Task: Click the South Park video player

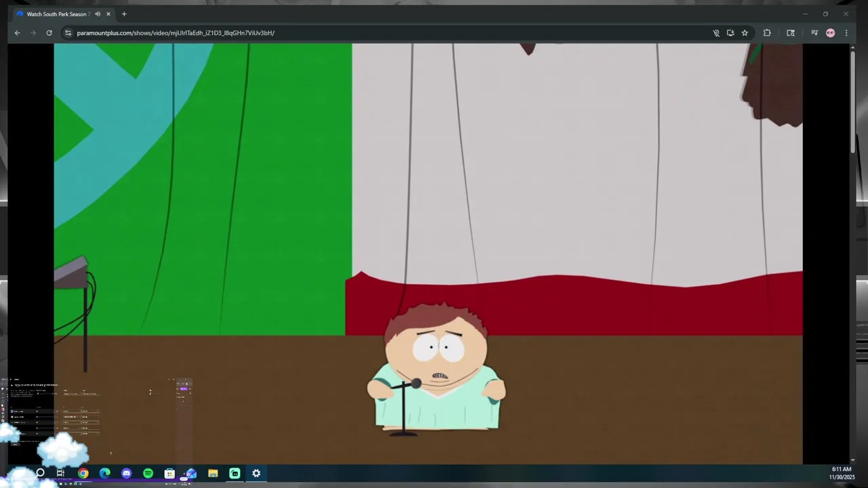Action: pyautogui.click(x=428, y=254)
